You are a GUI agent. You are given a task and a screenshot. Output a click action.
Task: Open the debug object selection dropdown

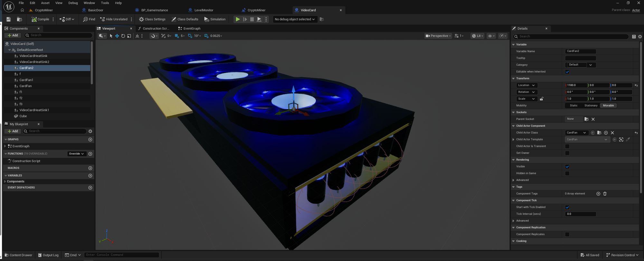[295, 19]
